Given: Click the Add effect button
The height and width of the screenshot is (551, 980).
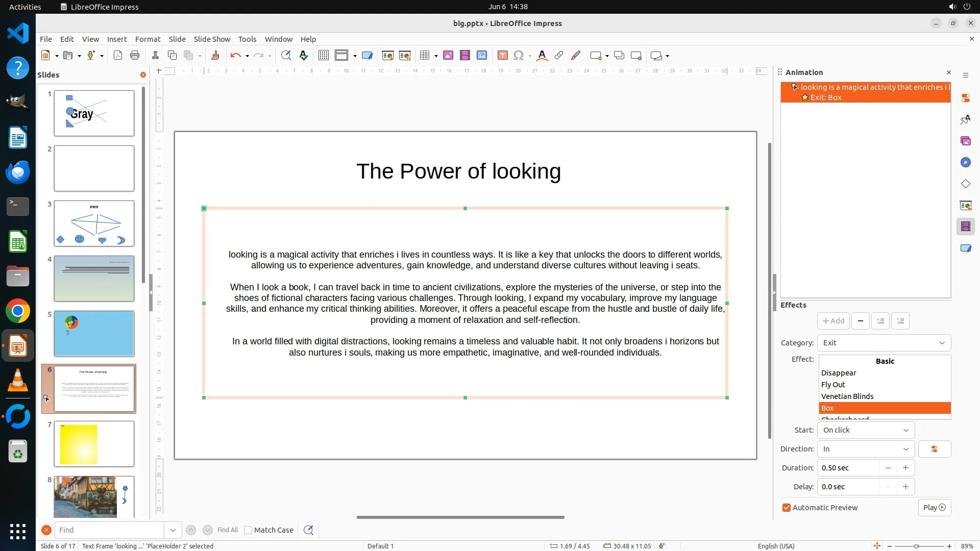Looking at the screenshot, I should click(x=833, y=321).
